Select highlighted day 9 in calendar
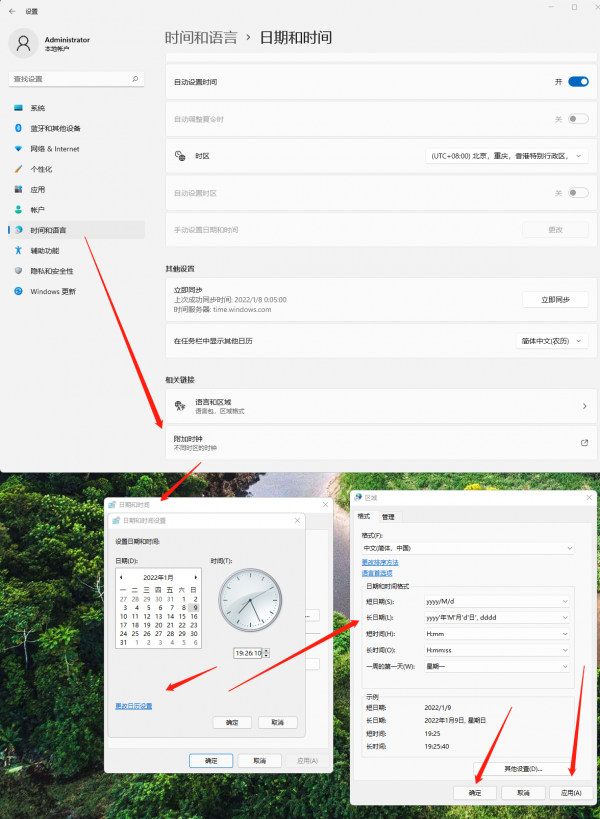This screenshot has height=819, width=600. pyautogui.click(x=194, y=607)
